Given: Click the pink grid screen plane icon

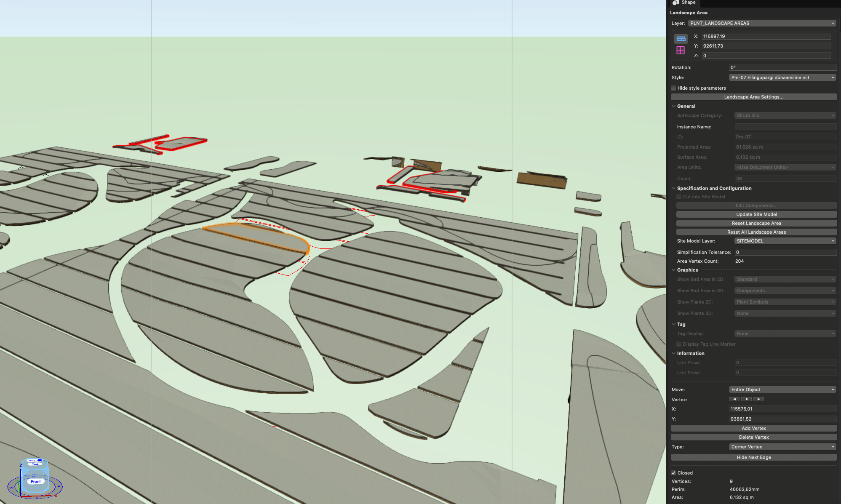Looking at the screenshot, I should click(681, 51).
